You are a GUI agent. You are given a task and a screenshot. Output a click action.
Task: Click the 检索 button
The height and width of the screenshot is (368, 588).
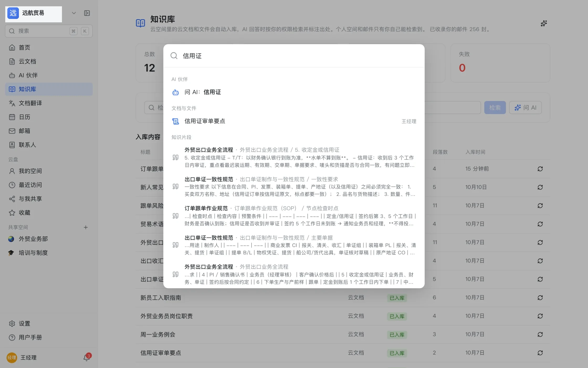coord(495,108)
